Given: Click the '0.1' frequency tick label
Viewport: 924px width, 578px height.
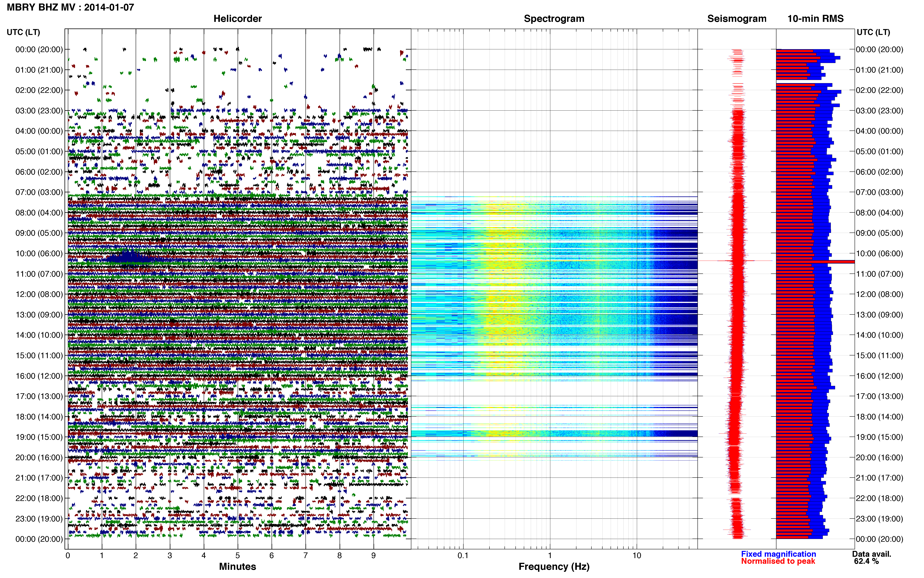Looking at the screenshot, I should point(463,555).
